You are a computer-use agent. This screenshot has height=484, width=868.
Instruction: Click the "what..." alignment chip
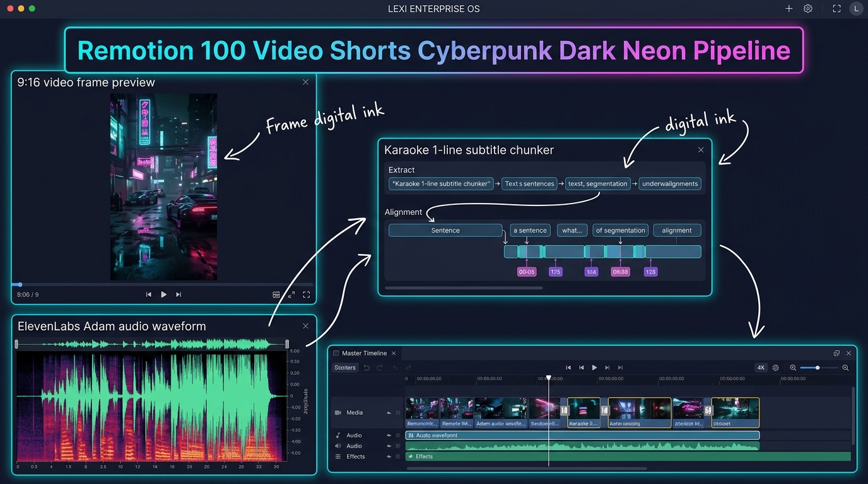pyautogui.click(x=572, y=231)
